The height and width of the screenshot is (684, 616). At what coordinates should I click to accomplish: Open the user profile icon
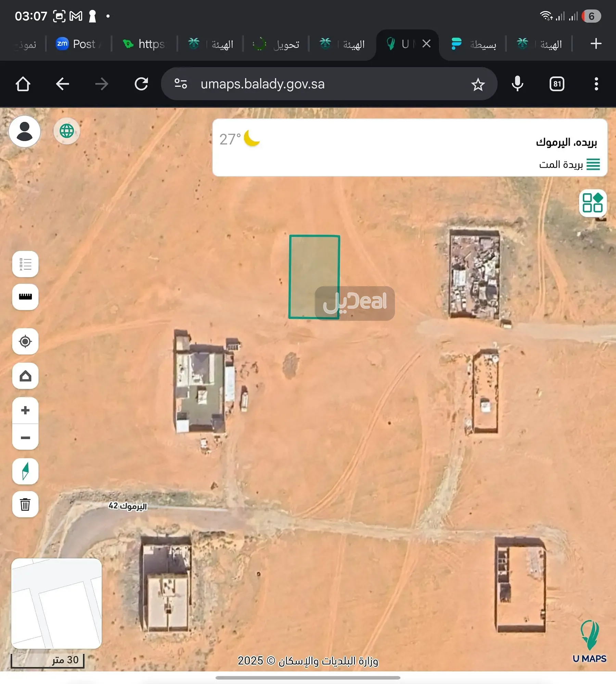click(x=25, y=131)
